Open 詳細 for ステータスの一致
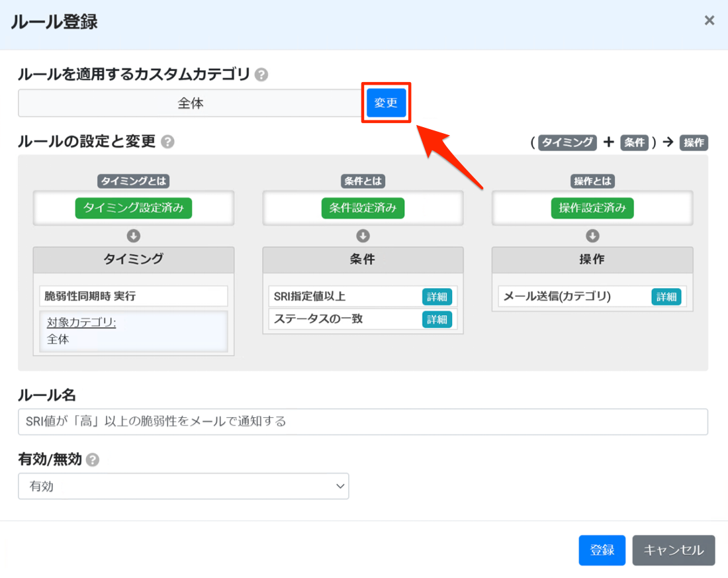 [436, 319]
